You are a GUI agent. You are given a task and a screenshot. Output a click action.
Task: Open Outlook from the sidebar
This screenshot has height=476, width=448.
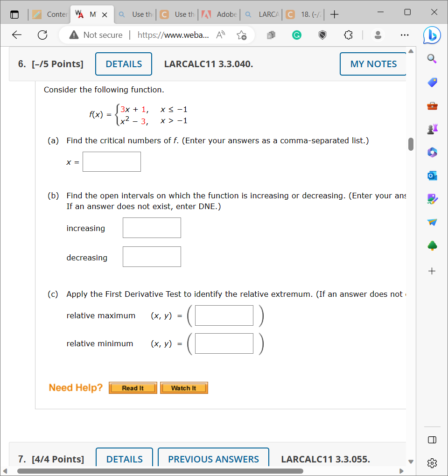pos(432,175)
